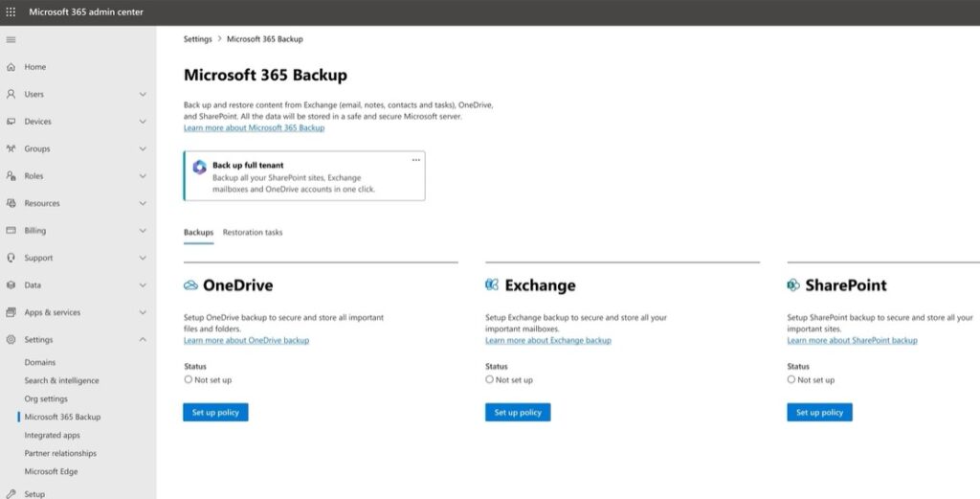This screenshot has width=980, height=499.
Task: Click the Billing card icon
Action: 11,231
